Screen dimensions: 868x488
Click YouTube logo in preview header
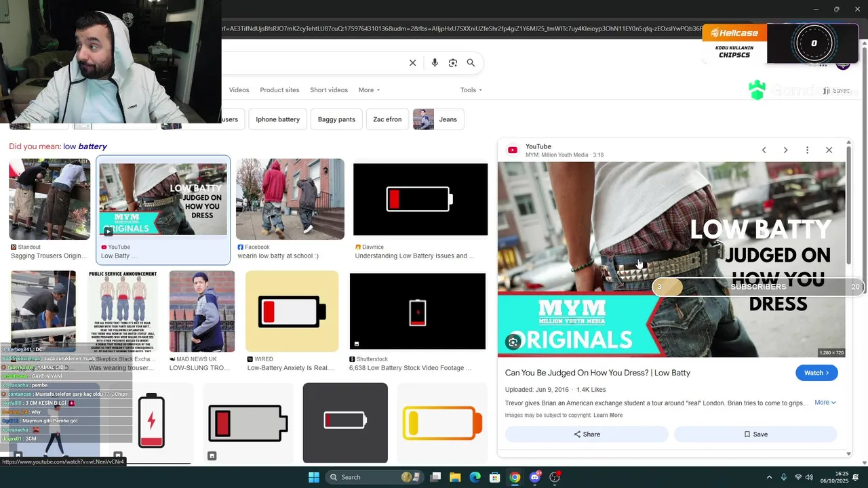513,150
